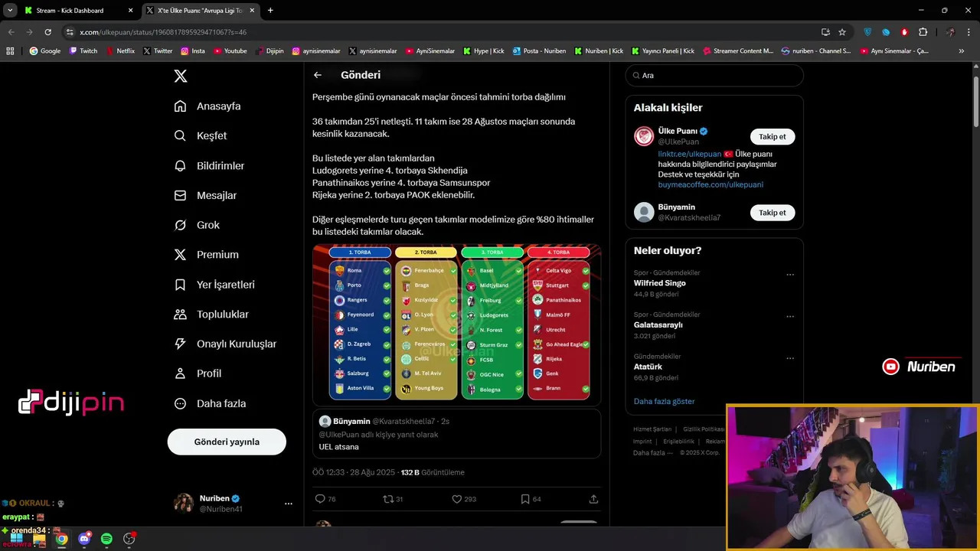Open quoted reply by Bünyamin
Image resolution: width=980 pixels, height=551 pixels.
456,434
